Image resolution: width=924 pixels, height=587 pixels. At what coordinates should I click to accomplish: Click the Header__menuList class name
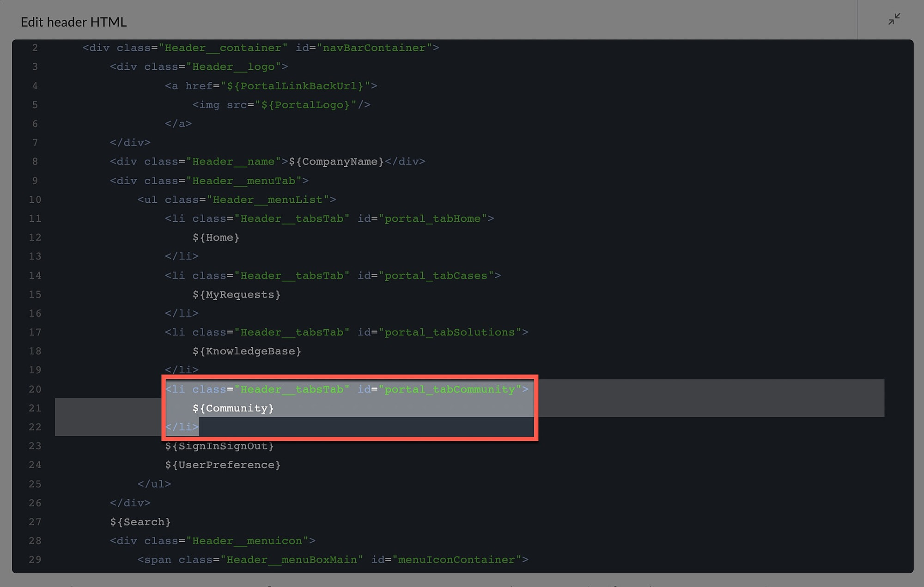267,200
